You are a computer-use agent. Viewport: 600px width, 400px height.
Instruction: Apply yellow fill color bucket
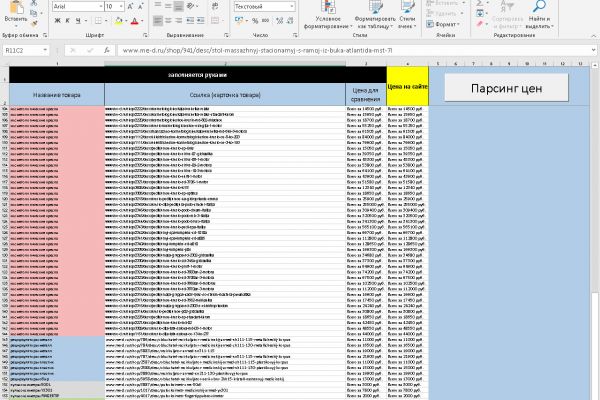(x=119, y=21)
